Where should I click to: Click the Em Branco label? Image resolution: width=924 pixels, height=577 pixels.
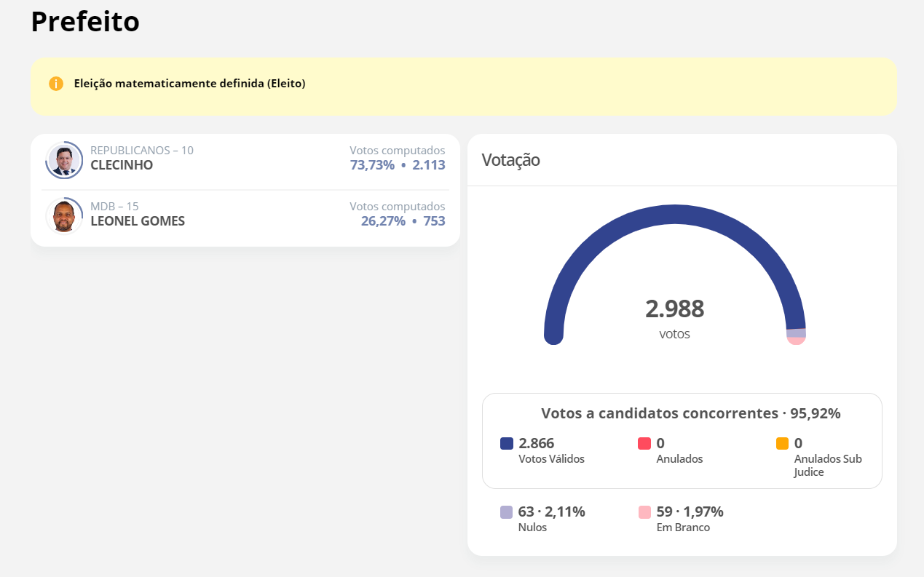coord(683,528)
